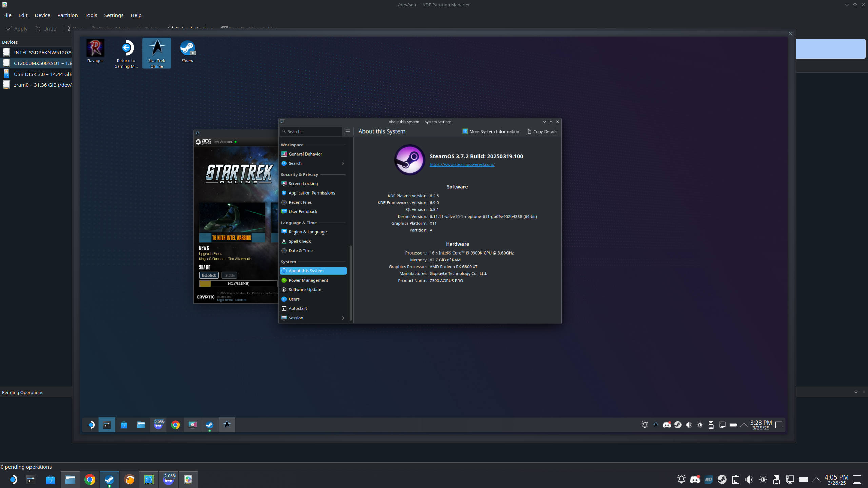Open Legal Terms link in launcher
The height and width of the screenshot is (488, 868).
coord(225,300)
